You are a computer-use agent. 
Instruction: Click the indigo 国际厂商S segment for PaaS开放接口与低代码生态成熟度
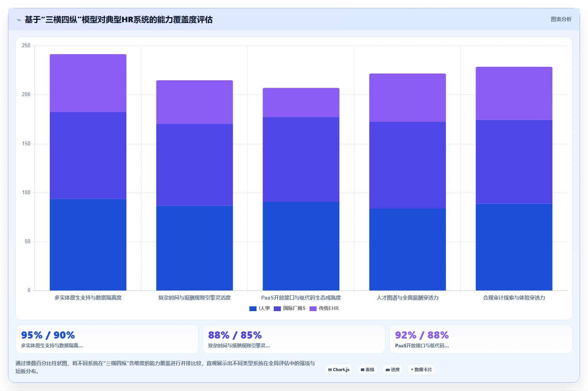[301, 160]
